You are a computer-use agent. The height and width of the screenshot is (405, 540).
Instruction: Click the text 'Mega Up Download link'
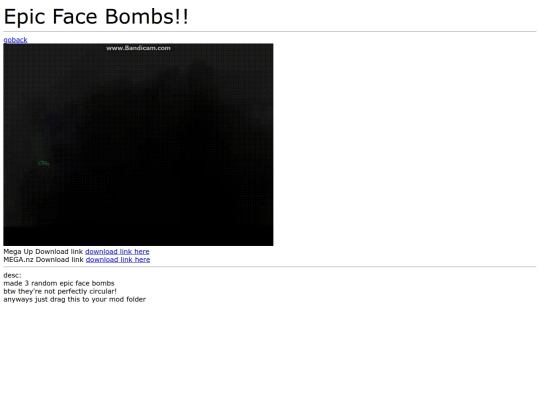tap(43, 251)
